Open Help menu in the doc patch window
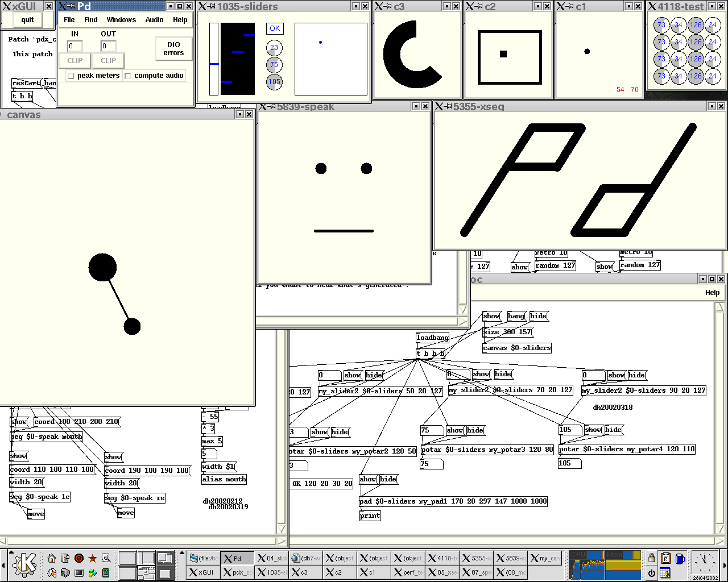 [712, 292]
